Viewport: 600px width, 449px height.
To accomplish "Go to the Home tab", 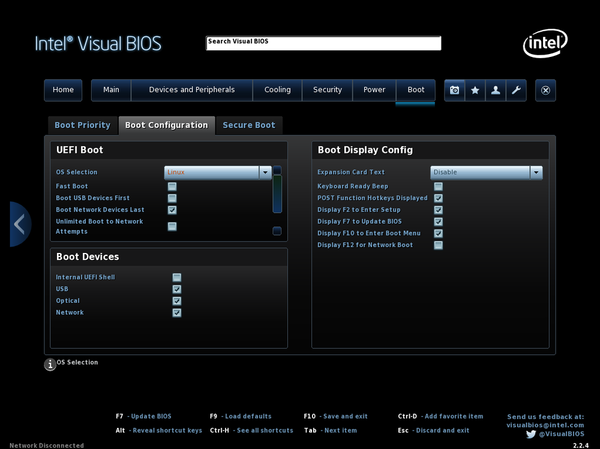I will (63, 90).
